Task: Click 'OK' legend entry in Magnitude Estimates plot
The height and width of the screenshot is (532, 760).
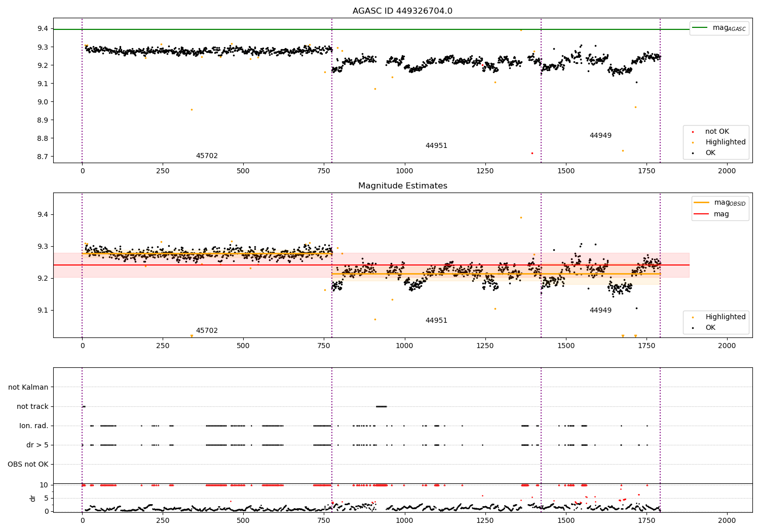Action: tap(710, 328)
